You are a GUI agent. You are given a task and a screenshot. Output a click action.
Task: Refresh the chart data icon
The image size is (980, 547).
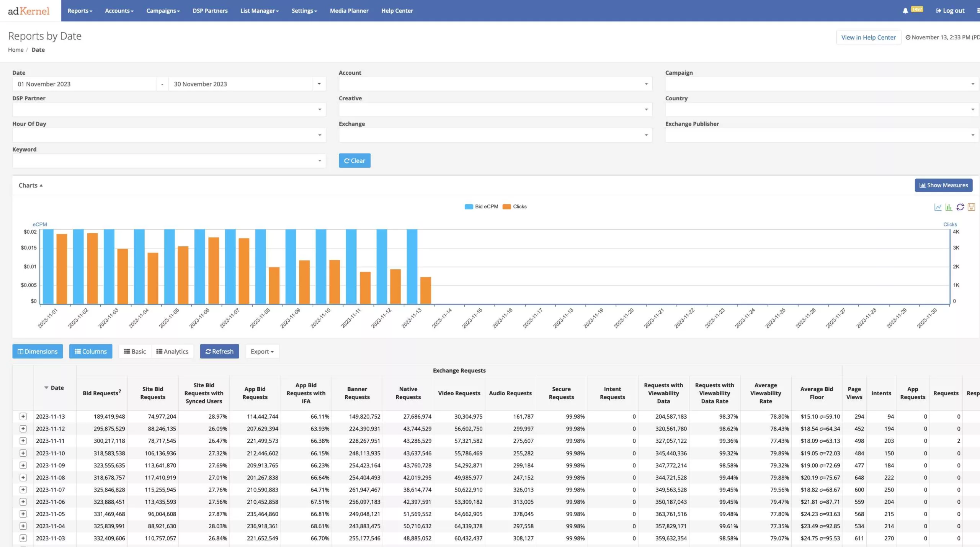click(x=960, y=206)
